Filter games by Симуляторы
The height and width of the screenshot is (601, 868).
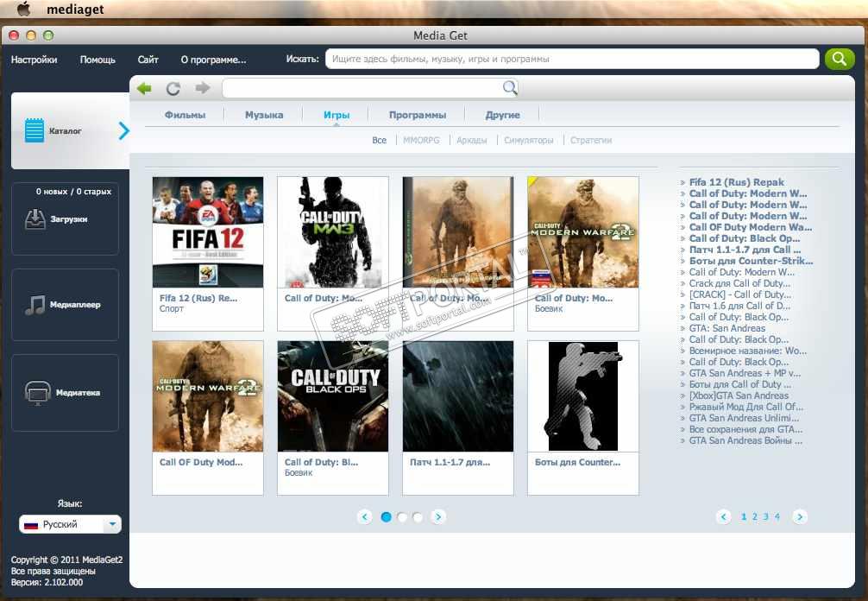click(x=529, y=141)
